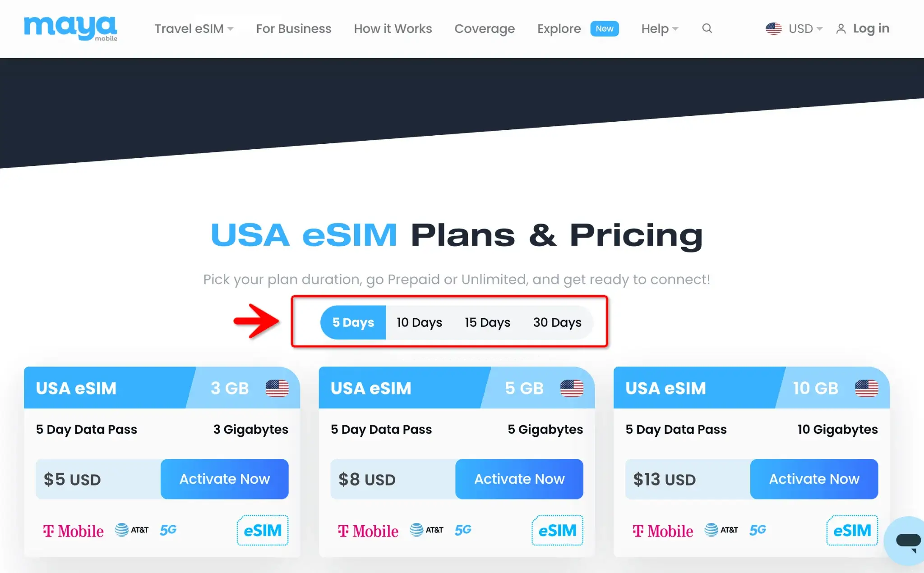The width and height of the screenshot is (924, 573).
Task: Click the search magnifier icon in navbar
Action: (706, 28)
